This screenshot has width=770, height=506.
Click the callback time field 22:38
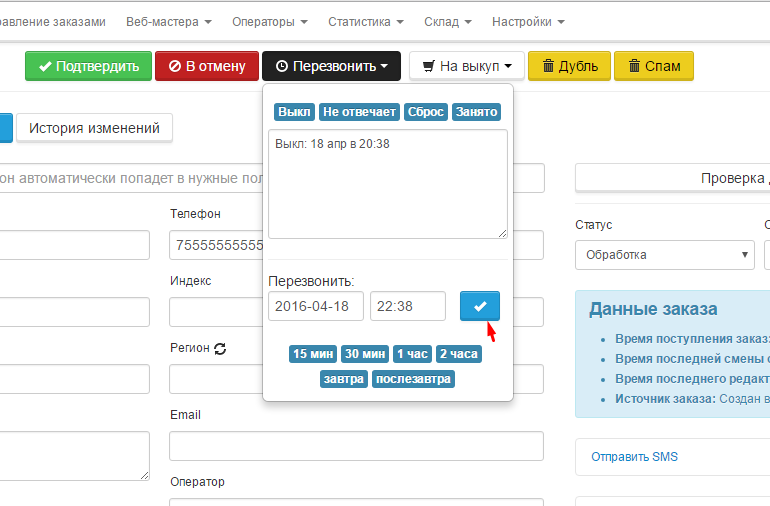tap(408, 306)
